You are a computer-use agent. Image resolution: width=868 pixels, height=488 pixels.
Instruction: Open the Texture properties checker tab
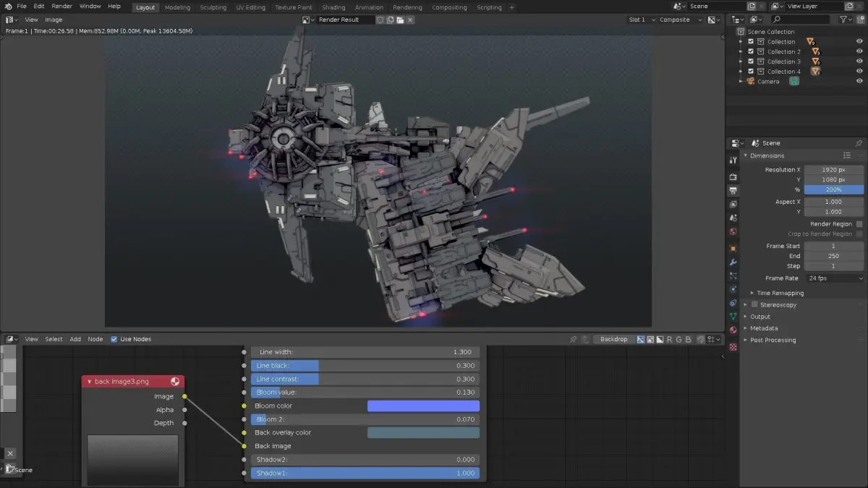click(x=733, y=347)
